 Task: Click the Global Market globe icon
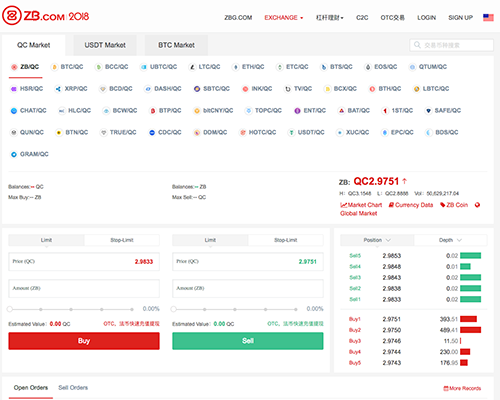(477, 205)
